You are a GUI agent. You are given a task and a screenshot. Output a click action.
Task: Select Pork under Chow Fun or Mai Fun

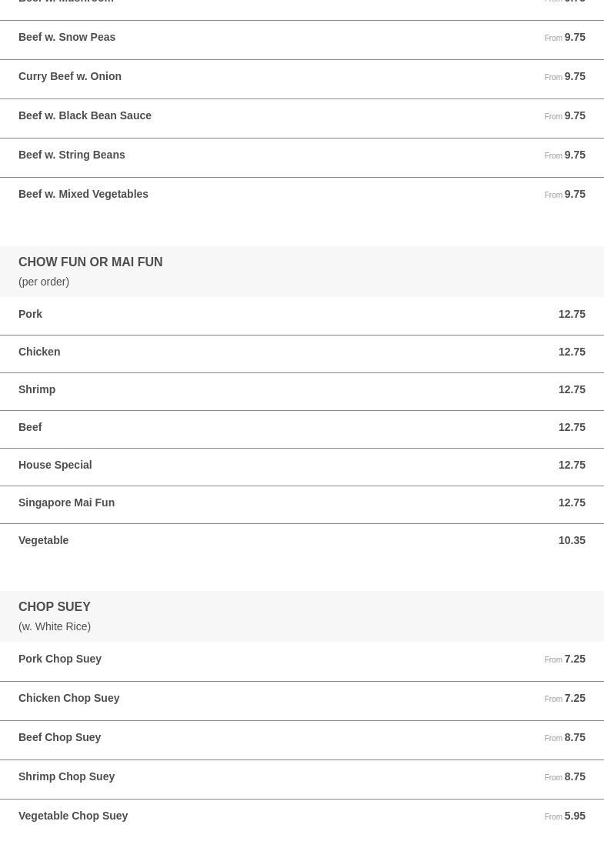(30, 314)
